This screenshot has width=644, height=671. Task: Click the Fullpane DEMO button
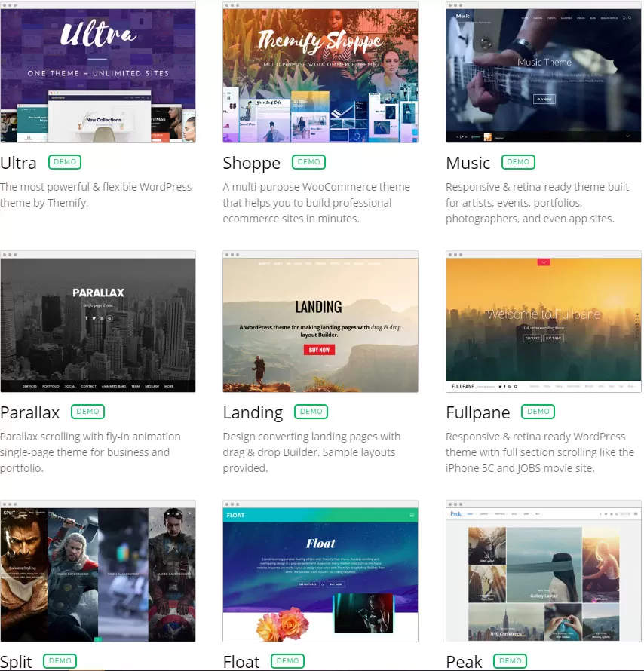[538, 412]
